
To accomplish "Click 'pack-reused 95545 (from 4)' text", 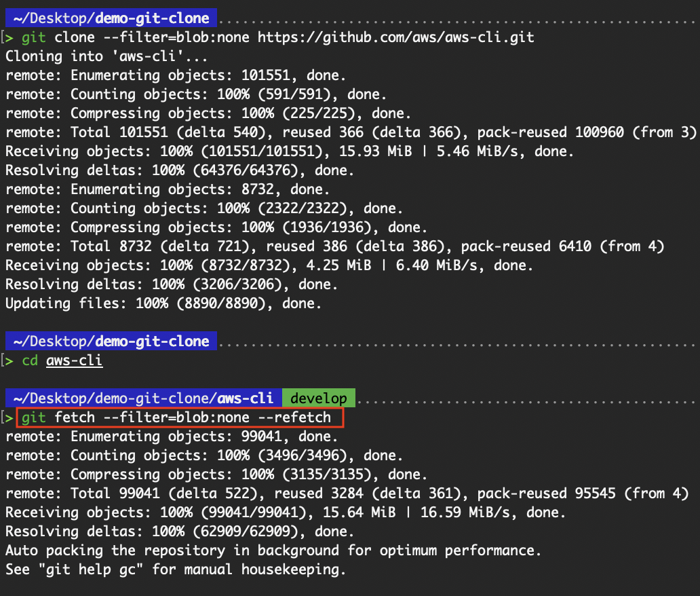I will tap(583, 493).
